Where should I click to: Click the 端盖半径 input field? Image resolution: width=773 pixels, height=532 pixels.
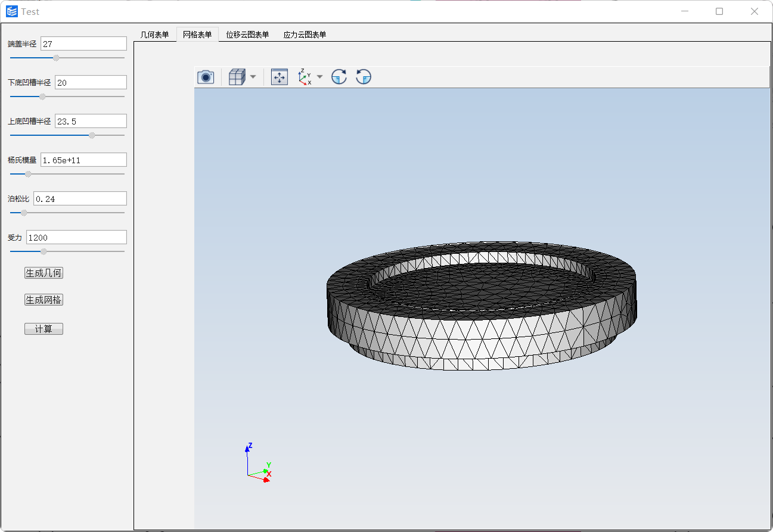click(x=83, y=43)
